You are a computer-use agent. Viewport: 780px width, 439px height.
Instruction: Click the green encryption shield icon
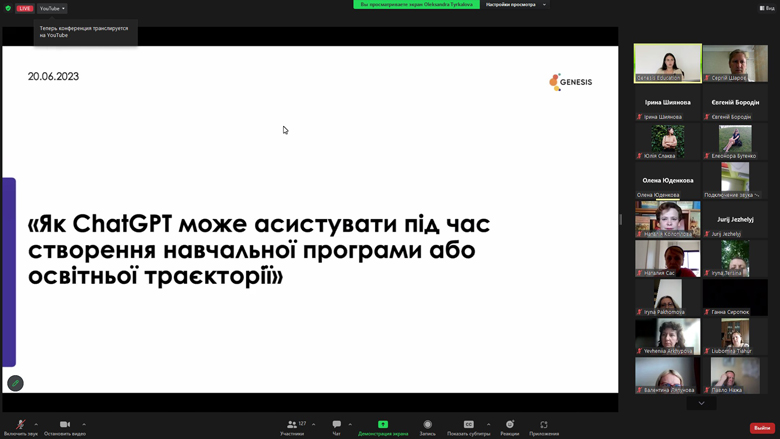pyautogui.click(x=8, y=8)
